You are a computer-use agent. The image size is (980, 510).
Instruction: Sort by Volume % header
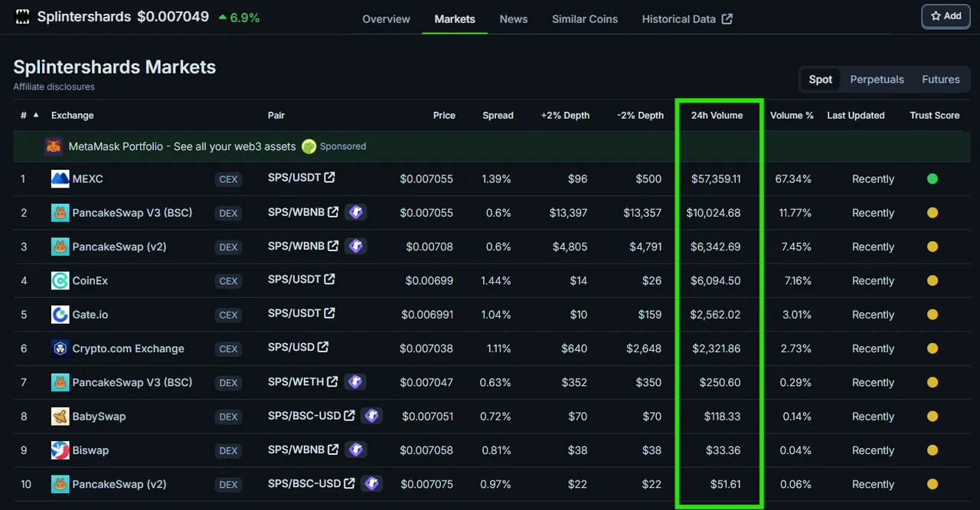(792, 116)
